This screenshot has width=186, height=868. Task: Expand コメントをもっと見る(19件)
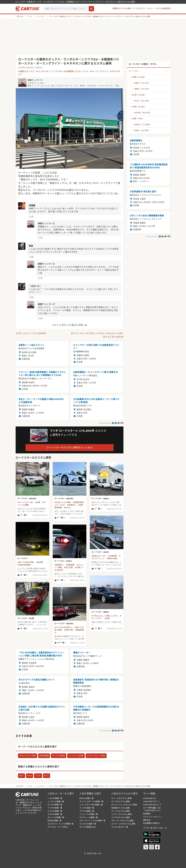tap(69, 325)
